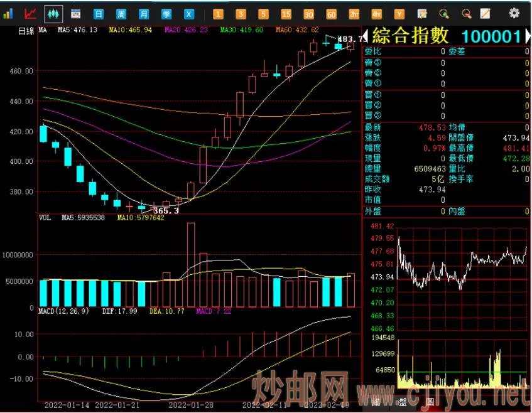Screen dimensions: 532x413
Task: Click the colored bar chart icon
Action: pos(8,13)
